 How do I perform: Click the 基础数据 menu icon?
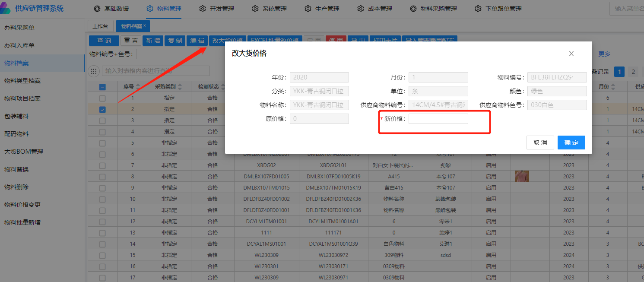click(x=98, y=9)
